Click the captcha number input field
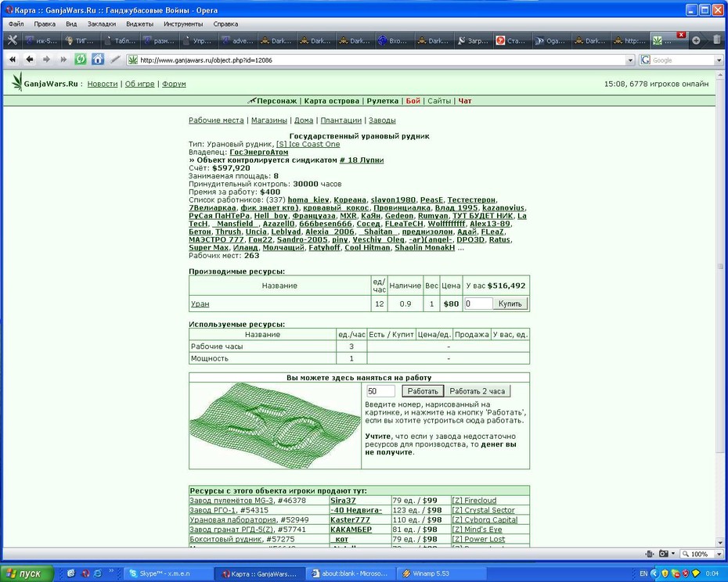The height and width of the screenshot is (582, 728). 380,391
